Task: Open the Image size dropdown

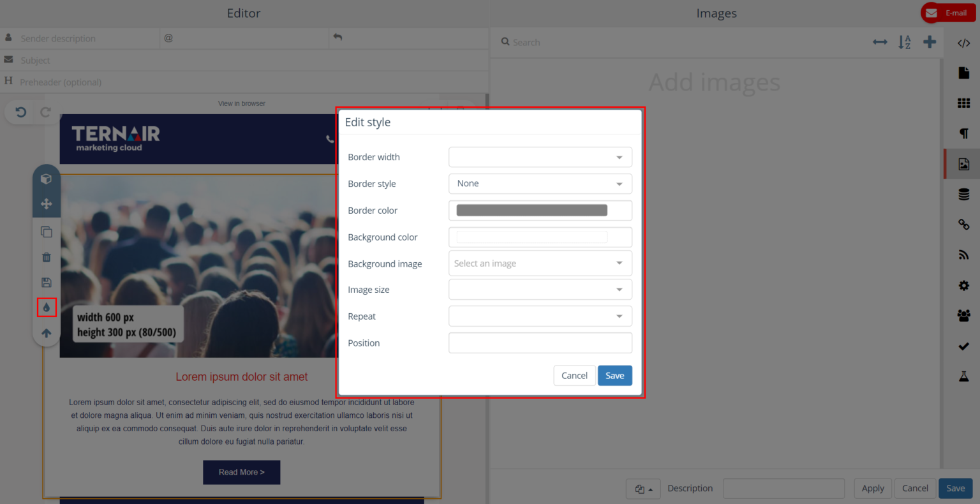Action: pyautogui.click(x=540, y=290)
